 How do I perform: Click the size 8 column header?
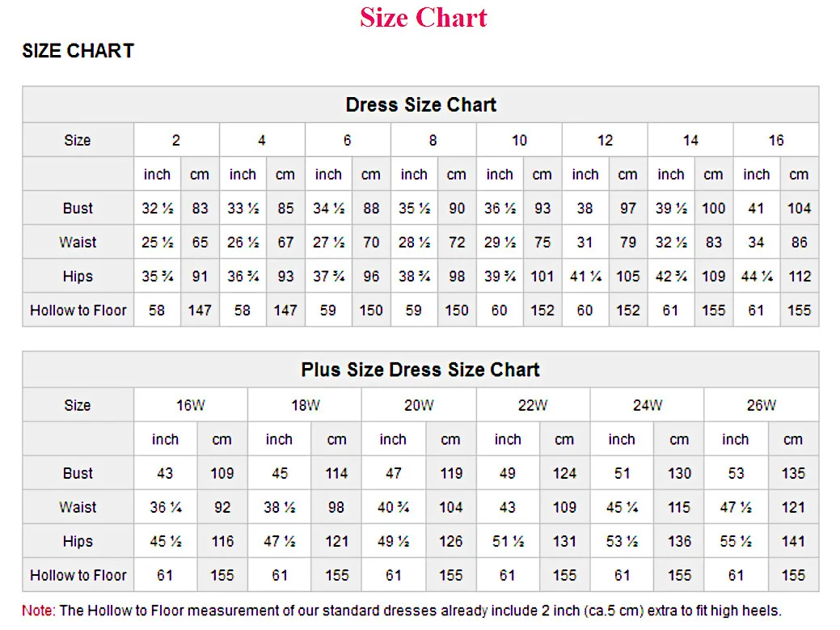(433, 141)
